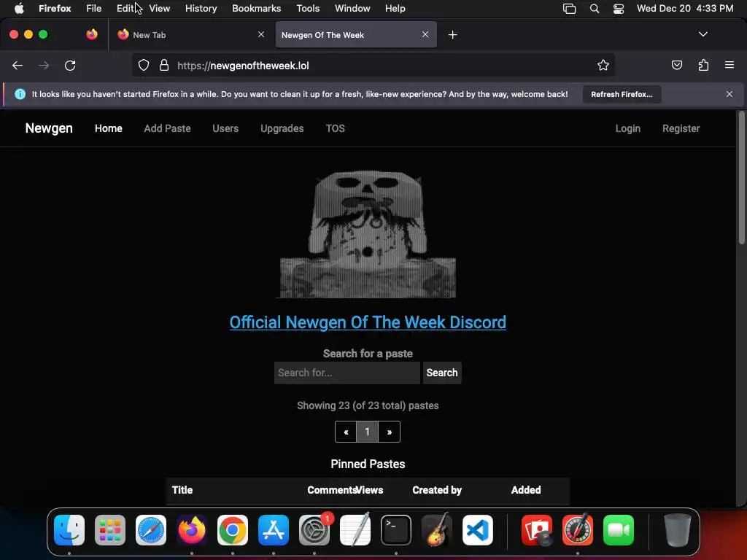Open Finder from the dock
Viewport: 747px width, 560px height.
click(69, 530)
